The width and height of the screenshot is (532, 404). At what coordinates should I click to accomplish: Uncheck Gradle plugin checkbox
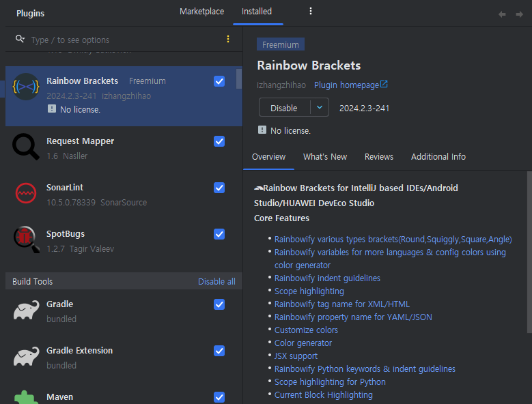pyautogui.click(x=219, y=304)
